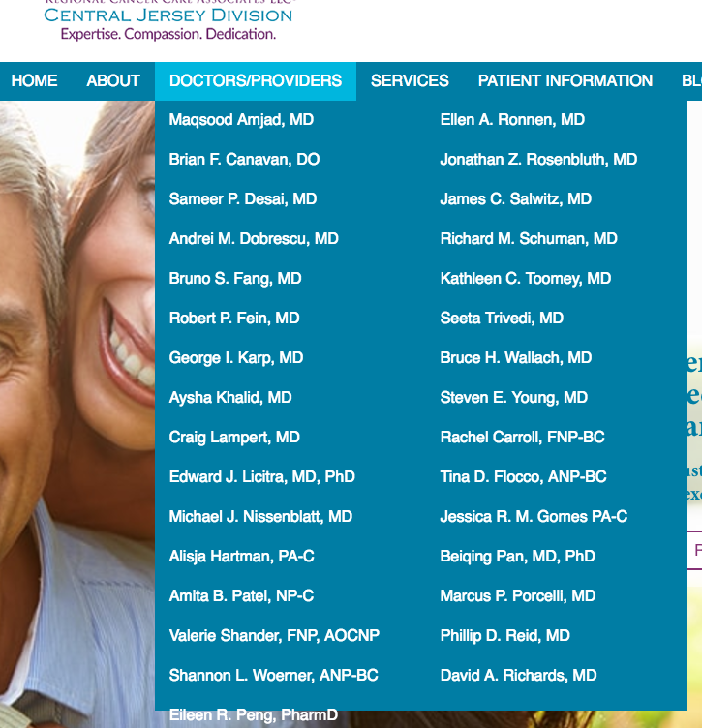Click Jonathan Z. Rosenbluth, MD
The height and width of the screenshot is (728, 702).
[538, 159]
